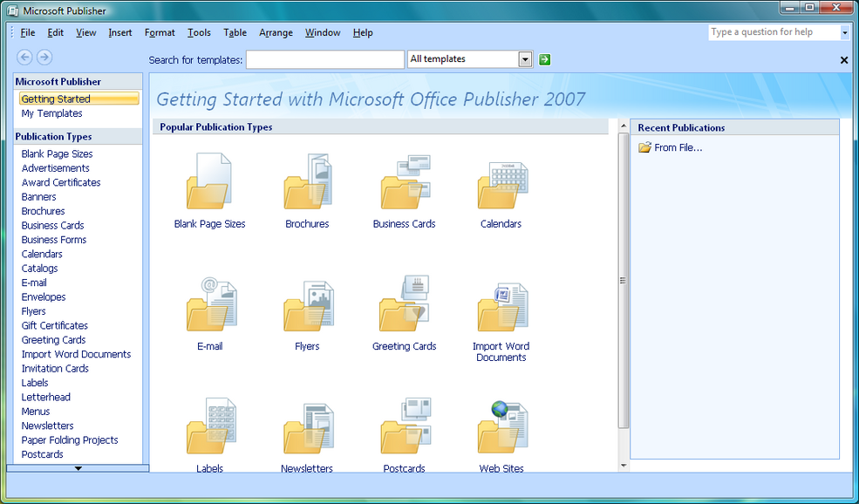The width and height of the screenshot is (859, 504).
Task: Select Greeting Cards in the sidebar list
Action: point(53,340)
